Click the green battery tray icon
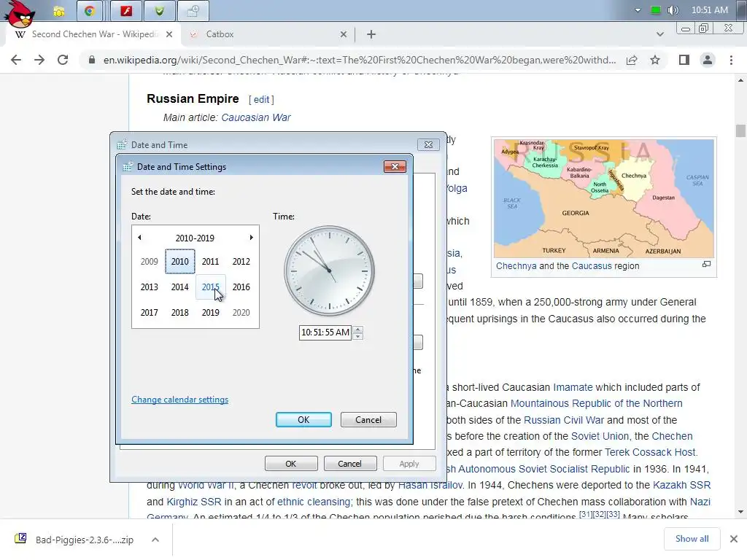747x560 pixels. coord(656,10)
